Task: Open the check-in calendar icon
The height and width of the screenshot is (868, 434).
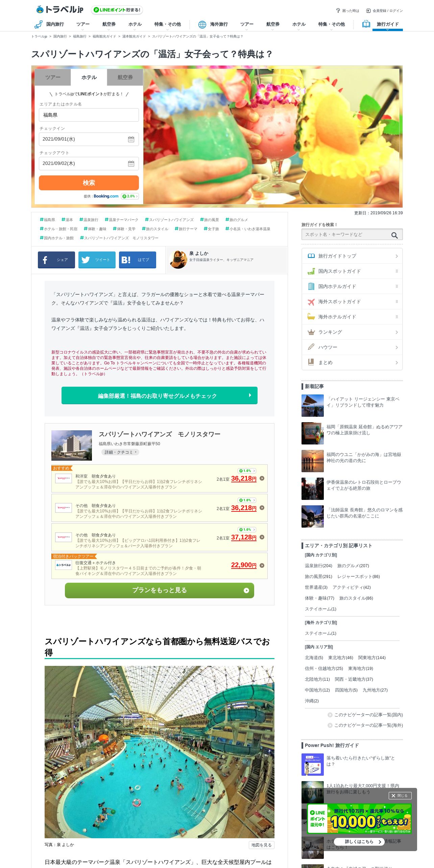Action: pyautogui.click(x=131, y=139)
